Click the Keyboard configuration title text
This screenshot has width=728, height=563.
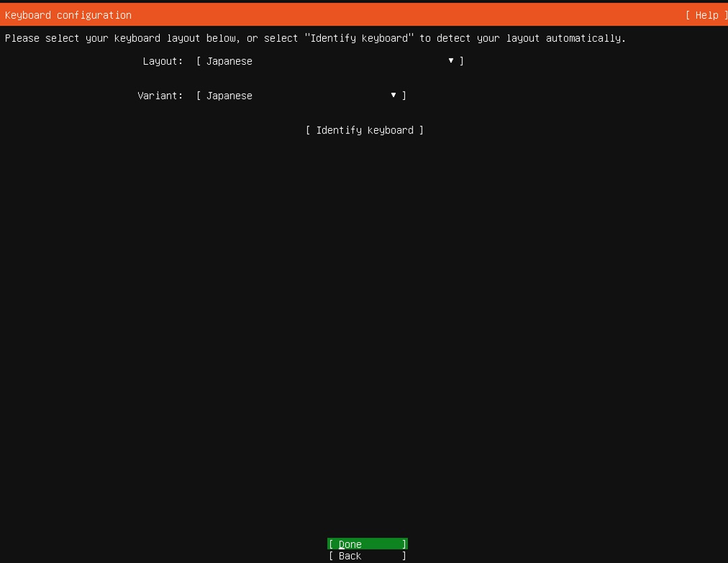point(68,16)
